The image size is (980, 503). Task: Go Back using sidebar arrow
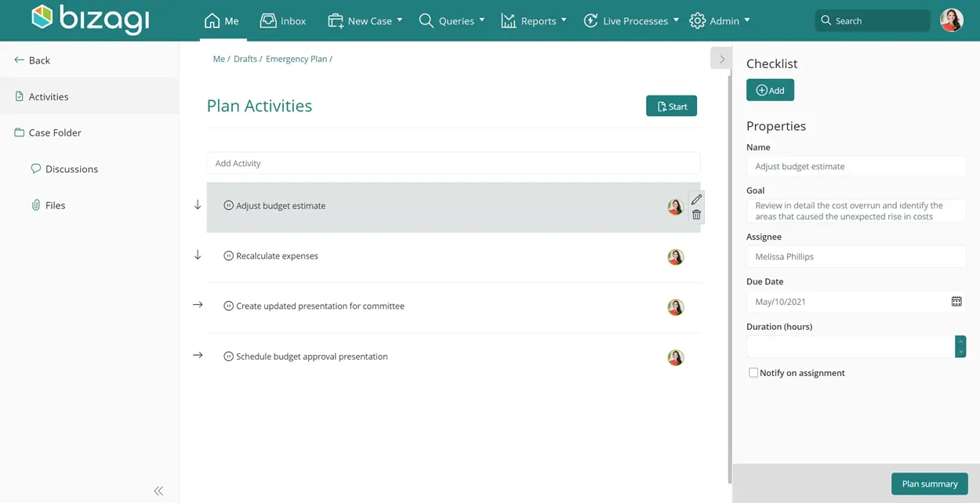(x=32, y=60)
